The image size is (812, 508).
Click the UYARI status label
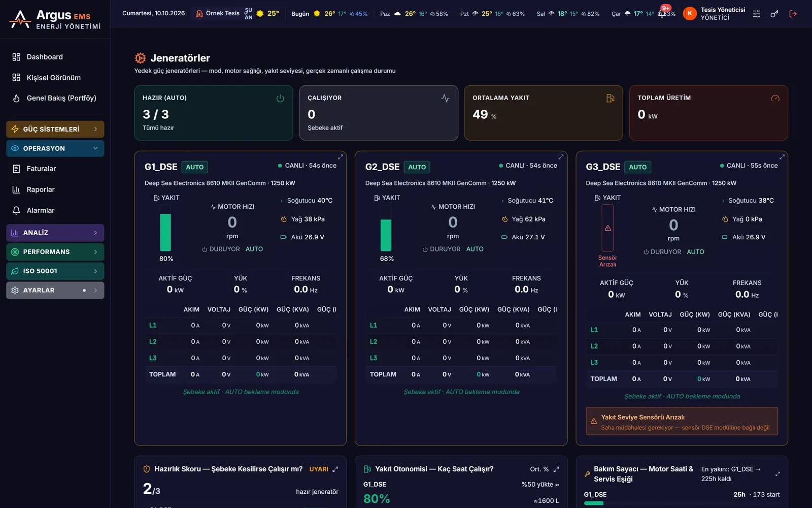[319, 469]
